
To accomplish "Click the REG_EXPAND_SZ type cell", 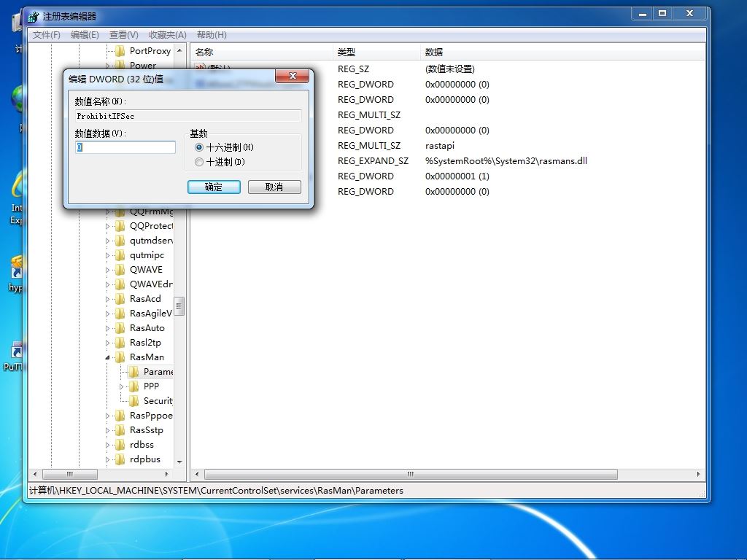I will coord(373,161).
